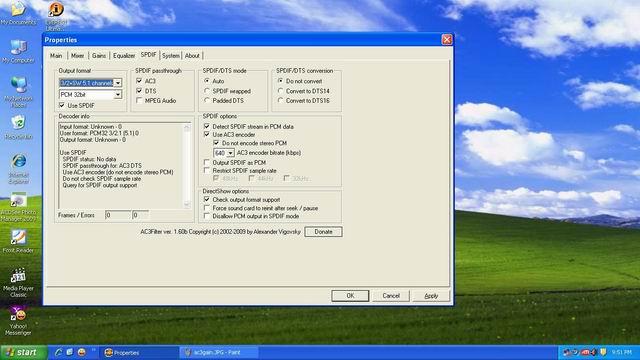The image size is (640, 360).
Task: Select SPDIF wrapped mode
Action: click(x=207, y=91)
